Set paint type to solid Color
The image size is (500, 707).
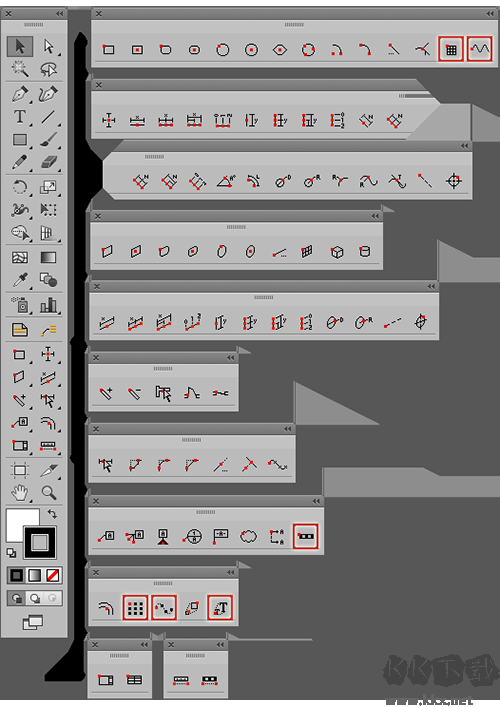point(17,575)
